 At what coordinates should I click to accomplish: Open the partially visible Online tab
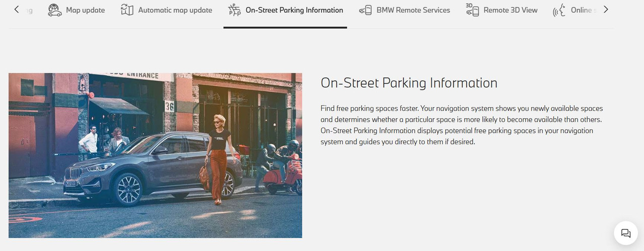click(x=583, y=10)
